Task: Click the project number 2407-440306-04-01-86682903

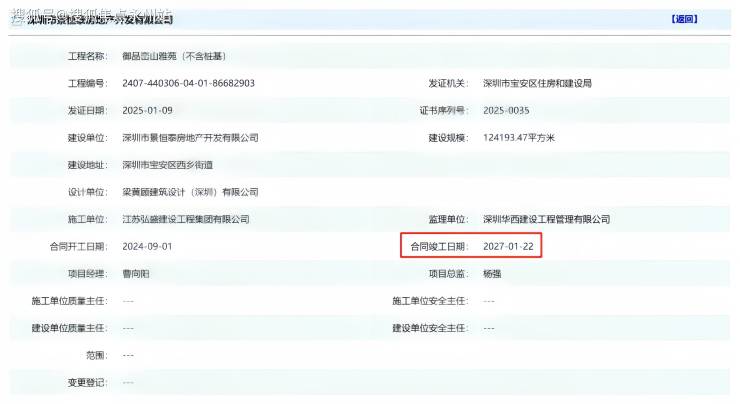Action: click(188, 84)
